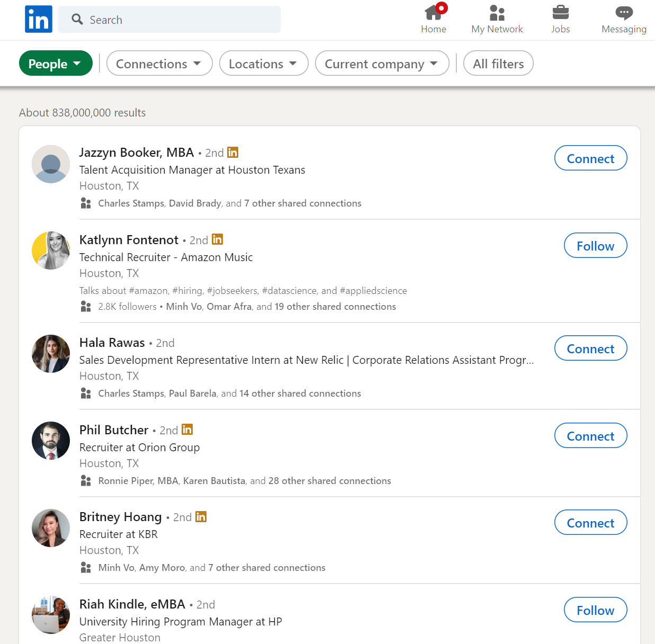The height and width of the screenshot is (644, 655).
Task: Click the Charles Stamps shared connection link
Action: click(131, 203)
